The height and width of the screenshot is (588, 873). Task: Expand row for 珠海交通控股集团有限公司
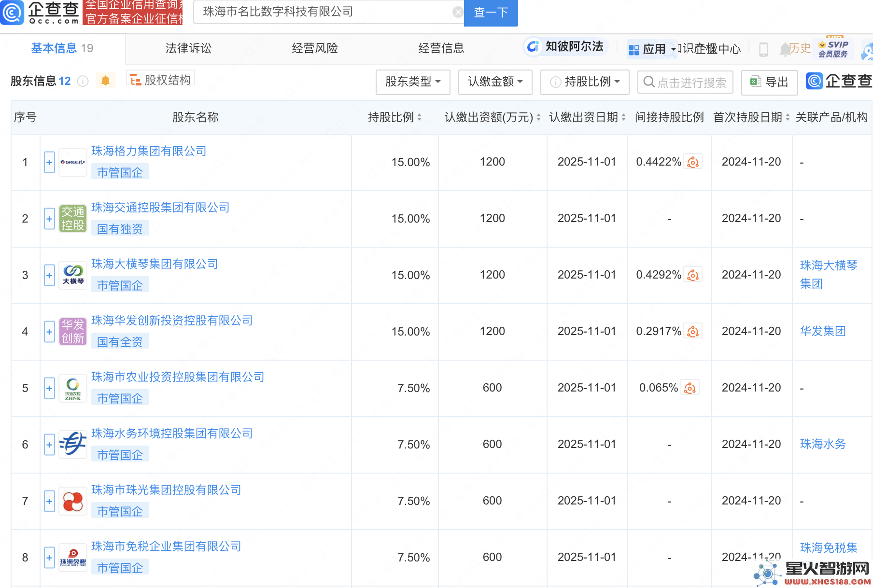pyautogui.click(x=49, y=219)
